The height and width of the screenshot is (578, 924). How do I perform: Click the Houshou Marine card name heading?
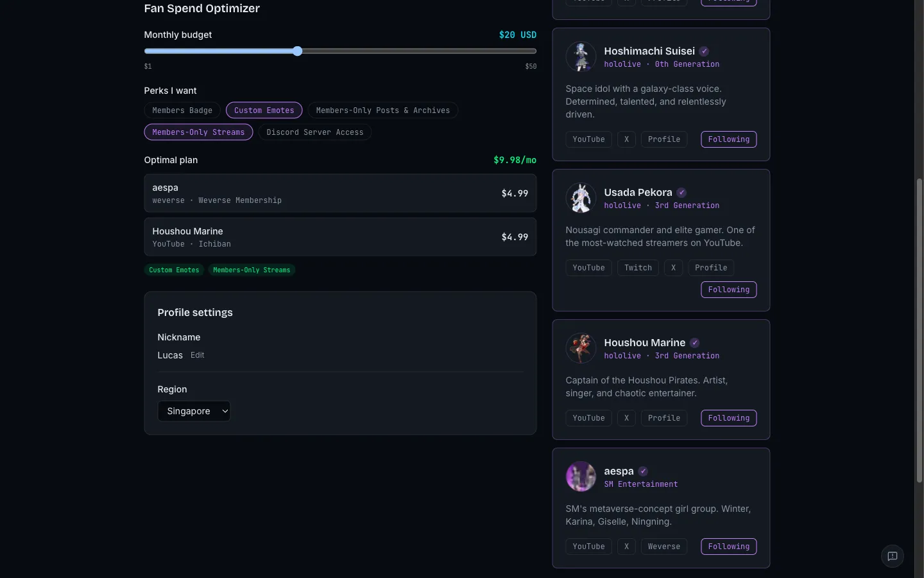tap(644, 343)
